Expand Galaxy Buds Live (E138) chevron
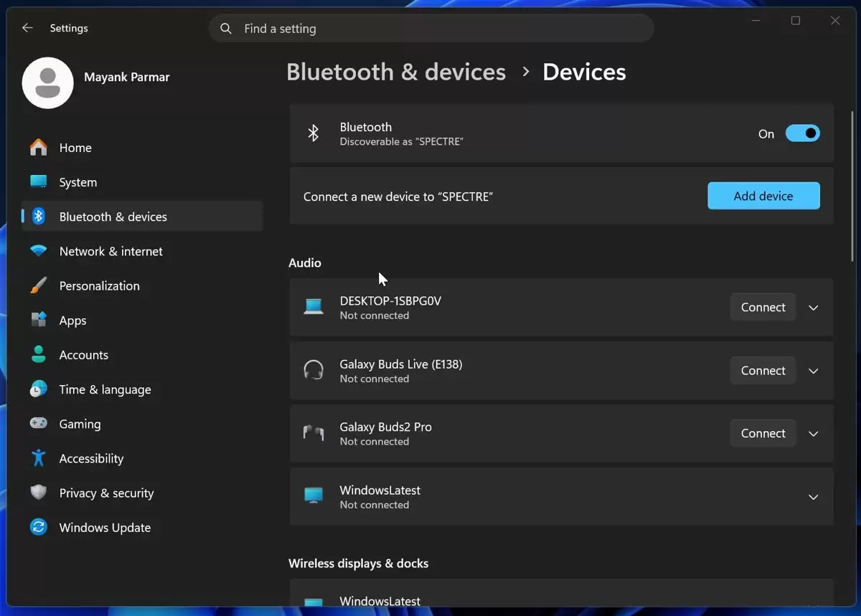861x616 pixels. point(814,371)
